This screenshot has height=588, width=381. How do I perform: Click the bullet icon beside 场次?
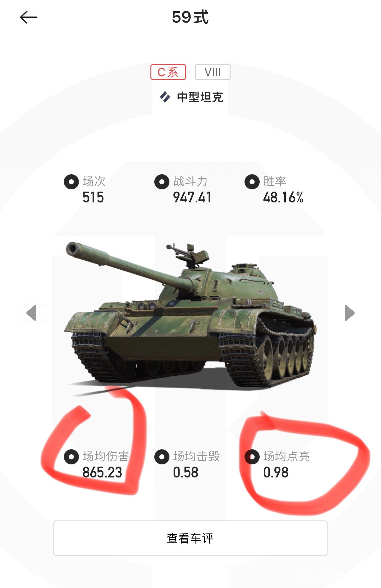(x=71, y=182)
